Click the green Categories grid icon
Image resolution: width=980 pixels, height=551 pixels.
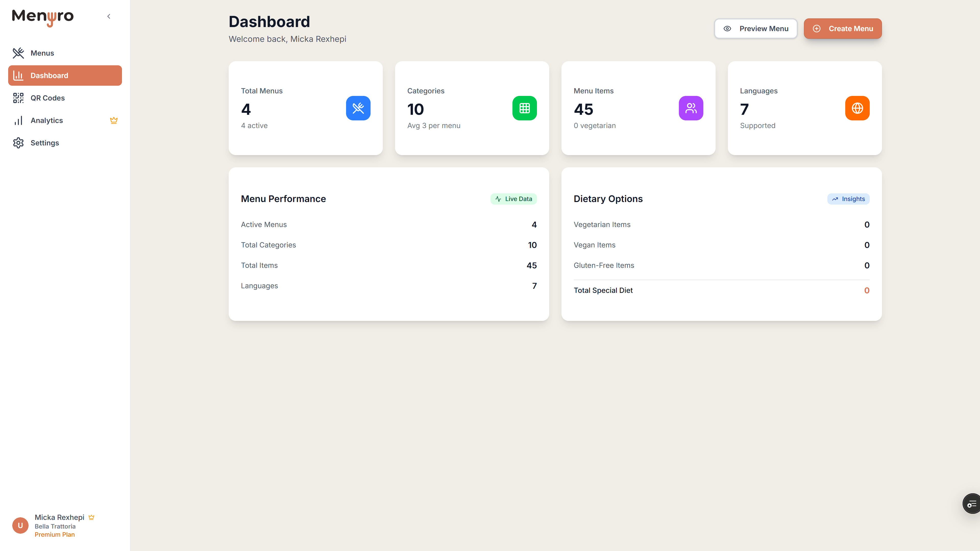[x=524, y=108]
